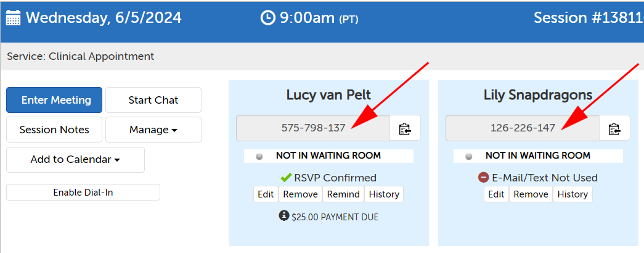Click the calendar icon beside the date

pyautogui.click(x=13, y=17)
